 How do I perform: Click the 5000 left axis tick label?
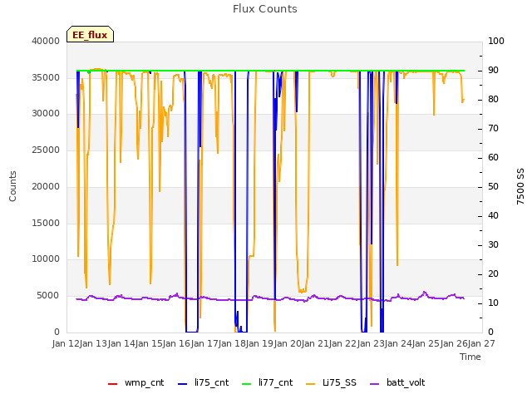(48, 296)
